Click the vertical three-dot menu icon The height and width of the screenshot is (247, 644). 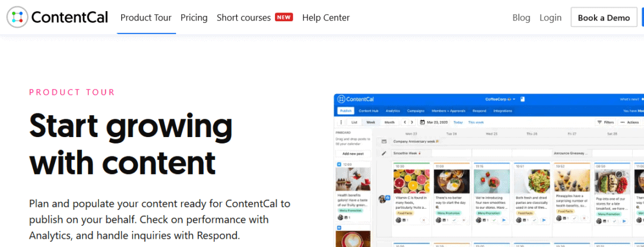point(341,122)
